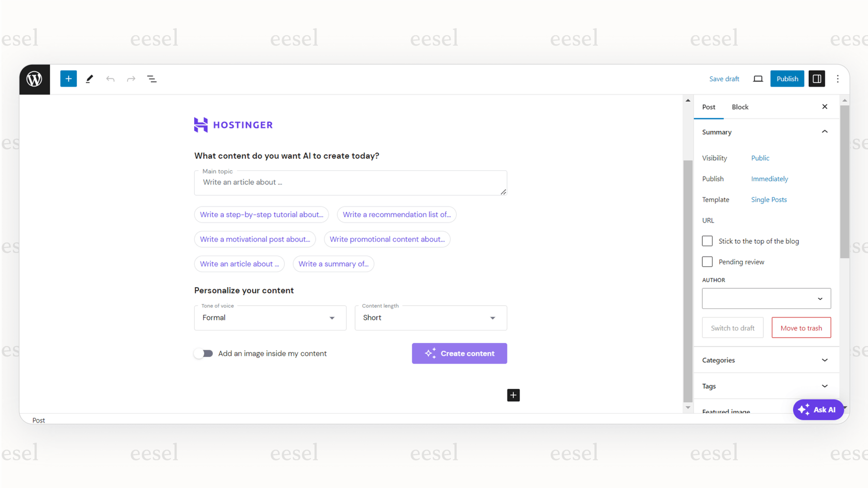Check Stick to the top of the blog
The height and width of the screenshot is (488, 868).
click(x=707, y=241)
